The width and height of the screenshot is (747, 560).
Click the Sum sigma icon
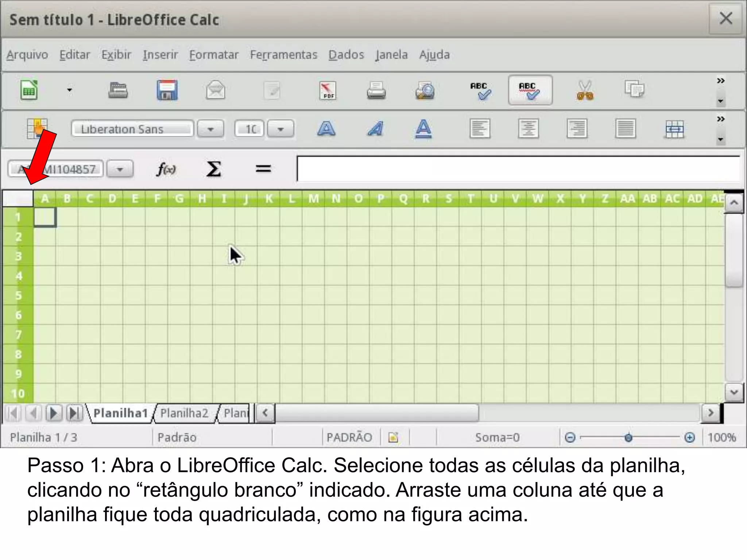[x=214, y=169]
